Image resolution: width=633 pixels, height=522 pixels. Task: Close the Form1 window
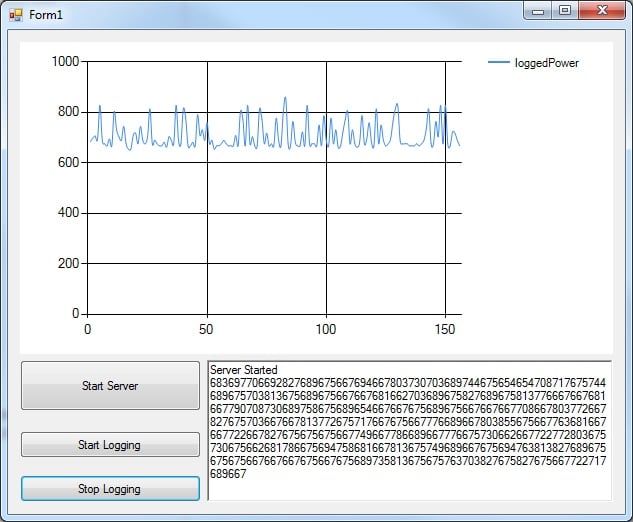pos(602,10)
